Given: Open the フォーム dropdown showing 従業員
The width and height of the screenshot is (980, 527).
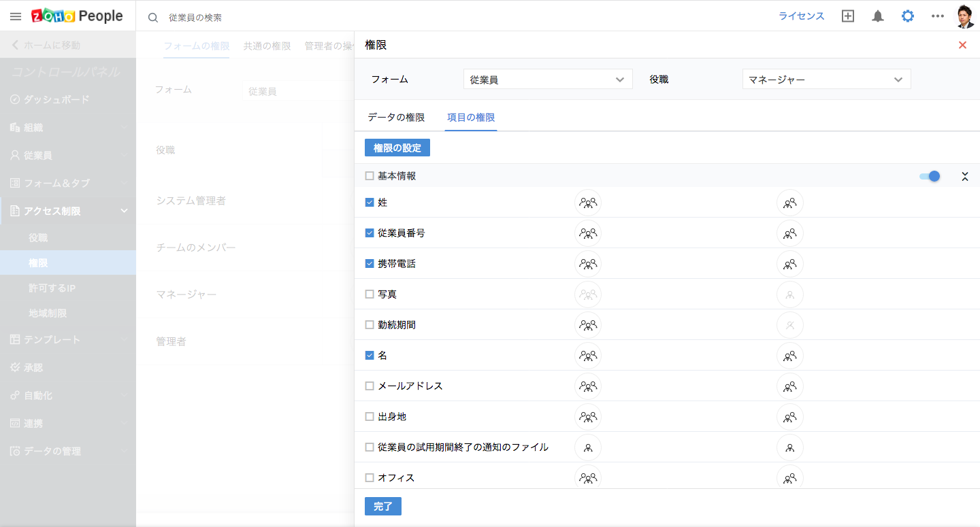Looking at the screenshot, I should [547, 80].
